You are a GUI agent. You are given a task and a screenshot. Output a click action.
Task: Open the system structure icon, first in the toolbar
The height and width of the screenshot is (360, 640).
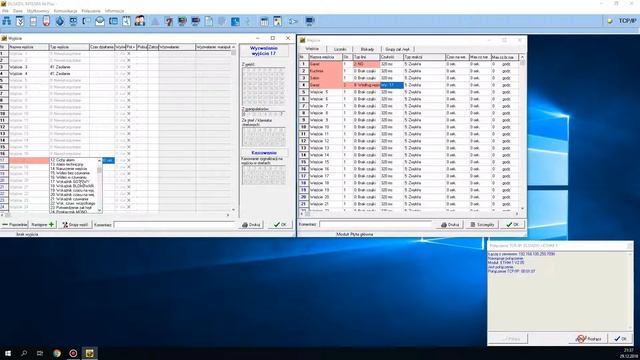click(7, 21)
